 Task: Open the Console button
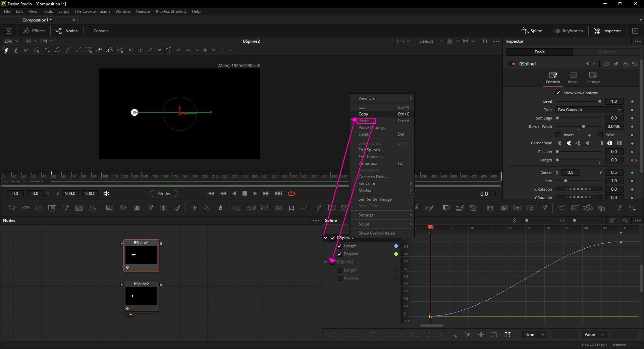(x=101, y=31)
